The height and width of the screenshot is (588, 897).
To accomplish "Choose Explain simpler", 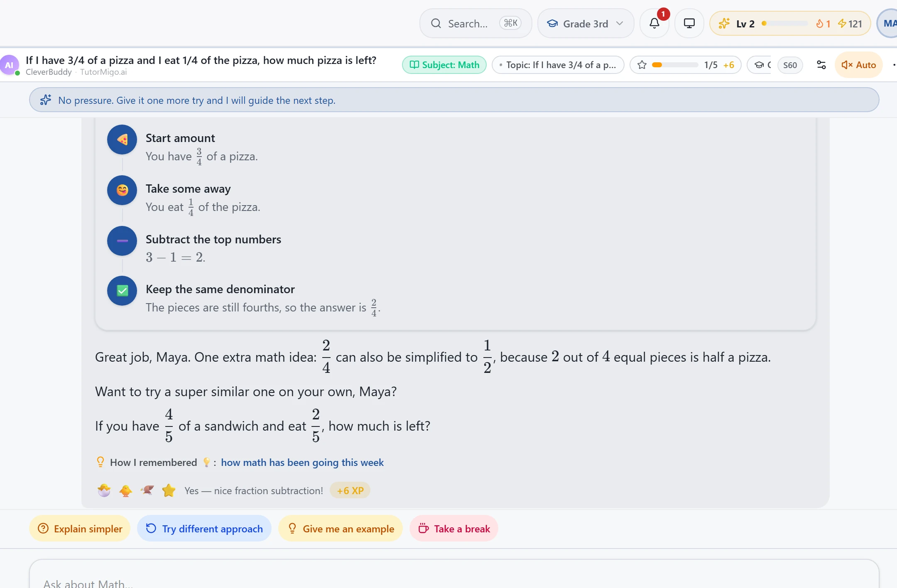I will coord(80,528).
